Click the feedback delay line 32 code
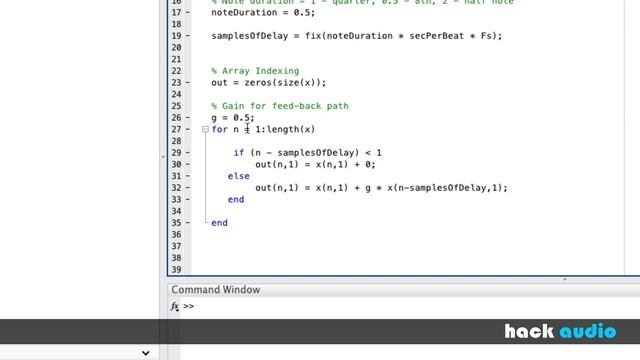 [x=381, y=188]
